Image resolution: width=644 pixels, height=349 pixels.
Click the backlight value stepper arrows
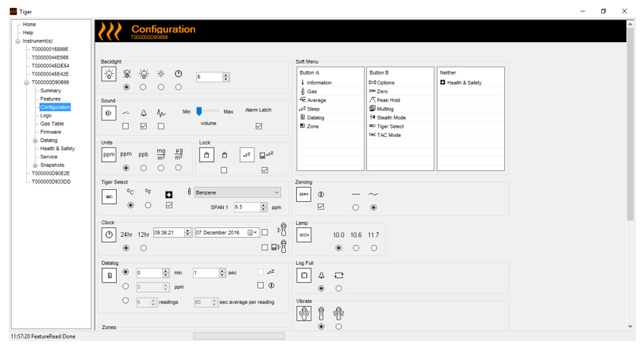(x=226, y=77)
